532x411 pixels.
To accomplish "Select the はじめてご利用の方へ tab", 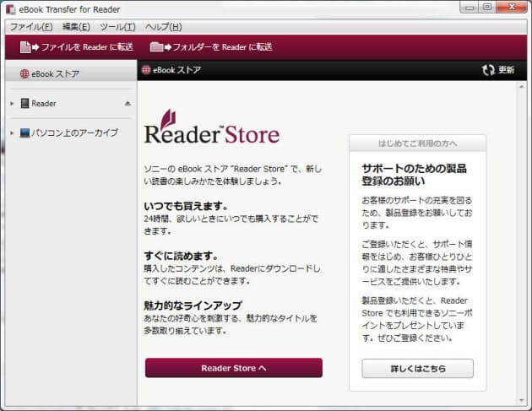I will (417, 143).
